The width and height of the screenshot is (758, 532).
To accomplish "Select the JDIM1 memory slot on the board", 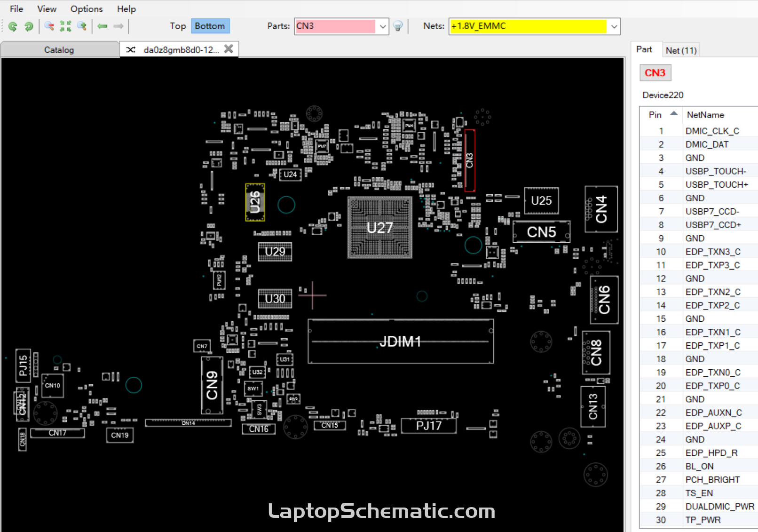I will 401,341.
